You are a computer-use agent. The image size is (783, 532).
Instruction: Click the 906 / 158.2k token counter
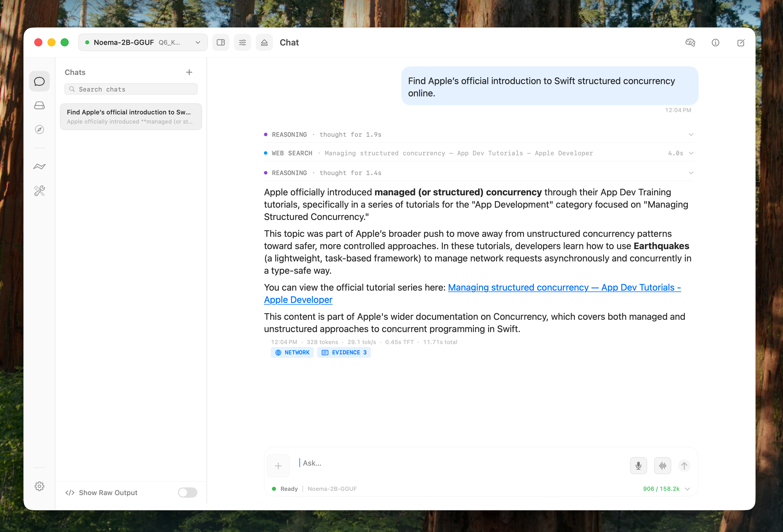pos(661,489)
